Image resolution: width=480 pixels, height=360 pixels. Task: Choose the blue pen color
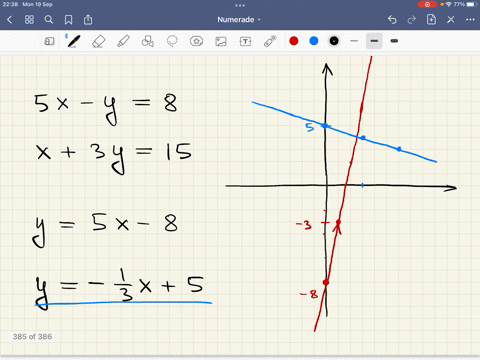click(314, 41)
